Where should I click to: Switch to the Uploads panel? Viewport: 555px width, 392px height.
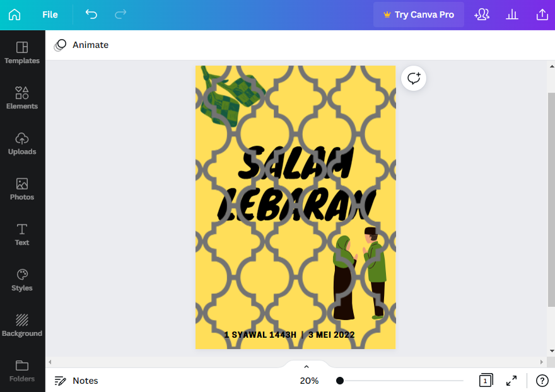tap(22, 144)
